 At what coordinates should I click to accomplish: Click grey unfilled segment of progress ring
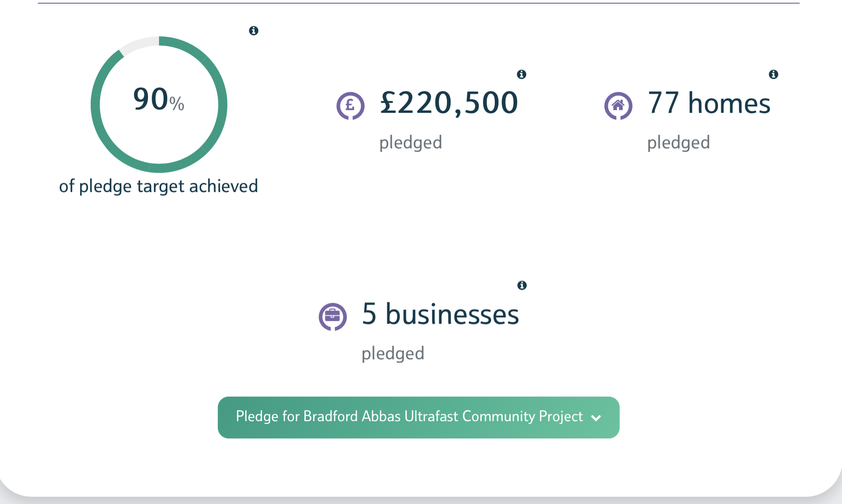(x=139, y=44)
